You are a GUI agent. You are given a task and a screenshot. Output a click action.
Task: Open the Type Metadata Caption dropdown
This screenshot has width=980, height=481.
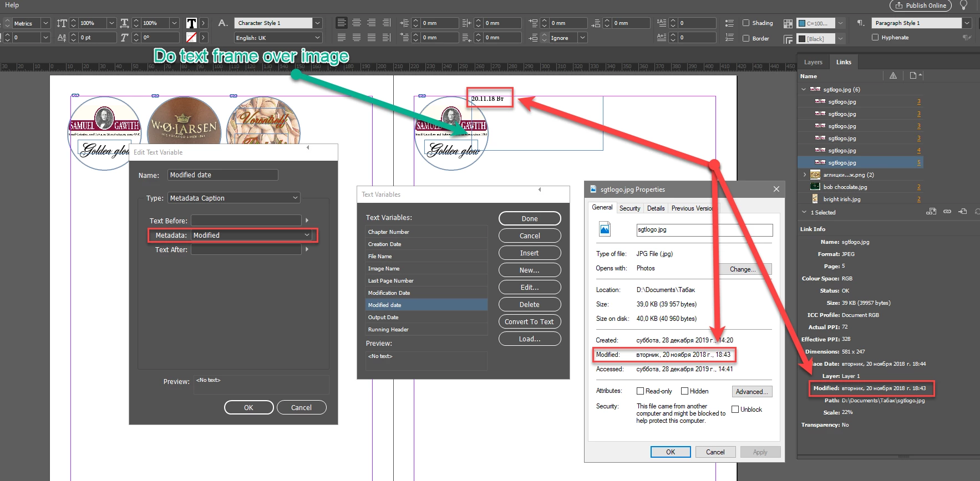point(234,198)
